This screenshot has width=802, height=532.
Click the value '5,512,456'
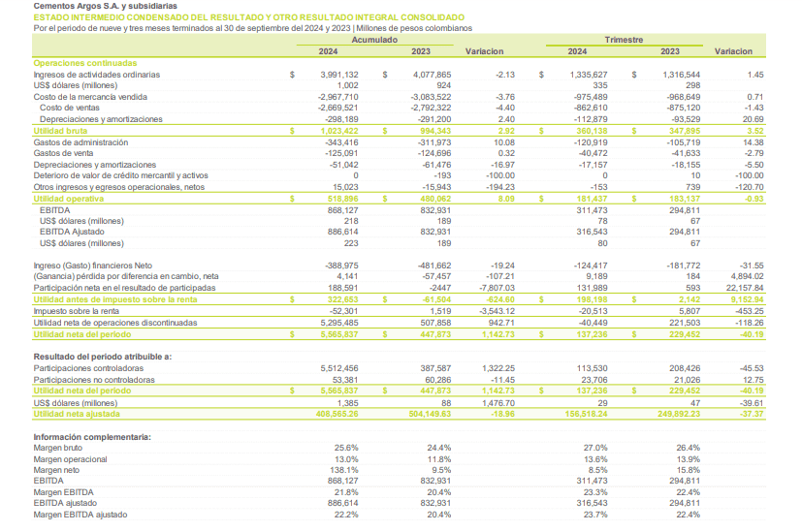339,368
